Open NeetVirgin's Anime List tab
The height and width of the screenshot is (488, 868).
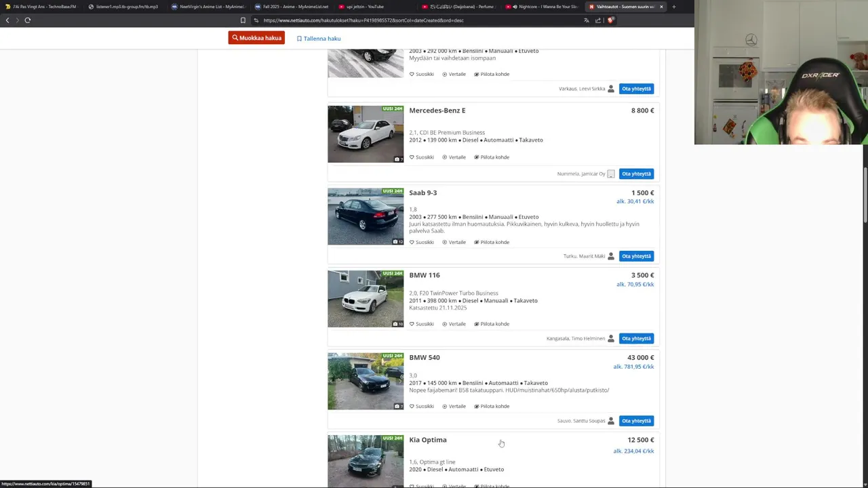click(208, 7)
